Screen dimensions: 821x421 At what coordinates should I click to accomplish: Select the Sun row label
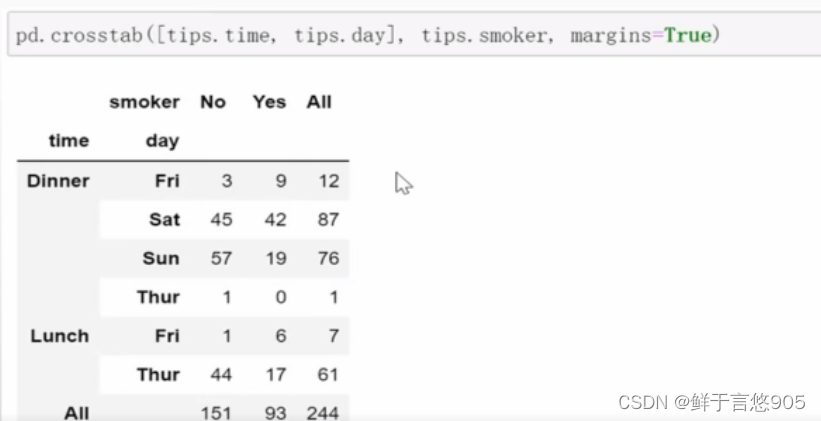coord(161,258)
